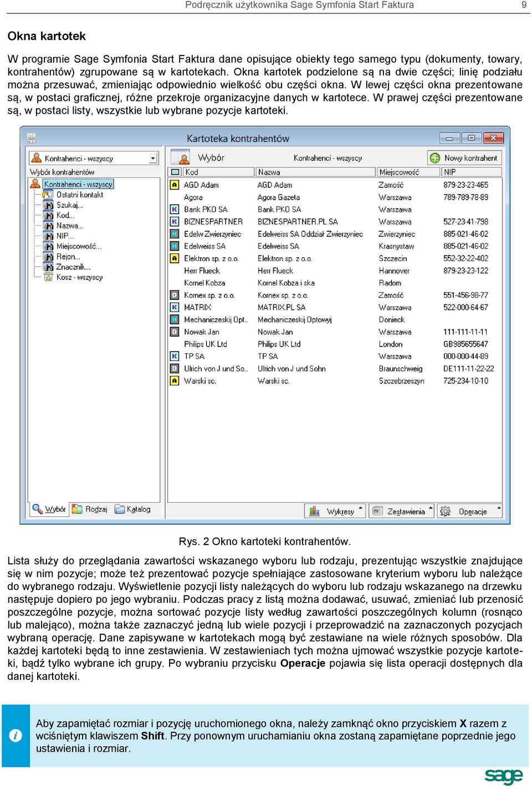Click the city Szczecin
This screenshot has height=789, width=532.
point(393,258)
